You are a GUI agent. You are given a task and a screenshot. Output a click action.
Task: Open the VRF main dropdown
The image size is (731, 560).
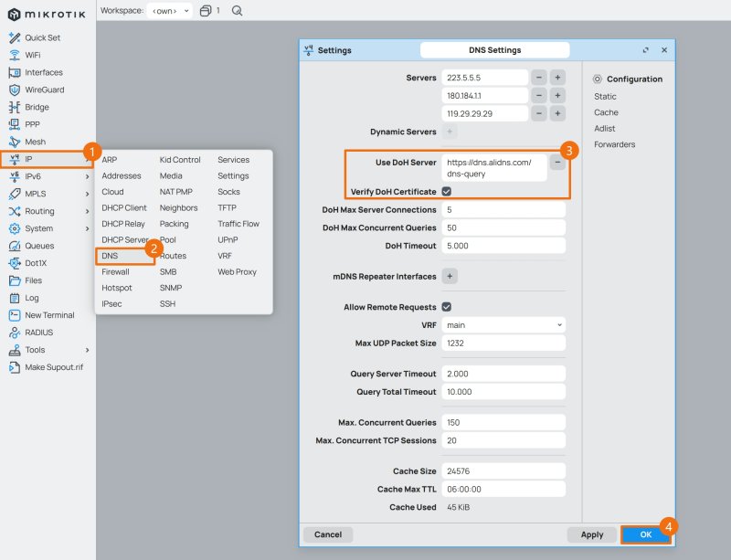[503, 325]
